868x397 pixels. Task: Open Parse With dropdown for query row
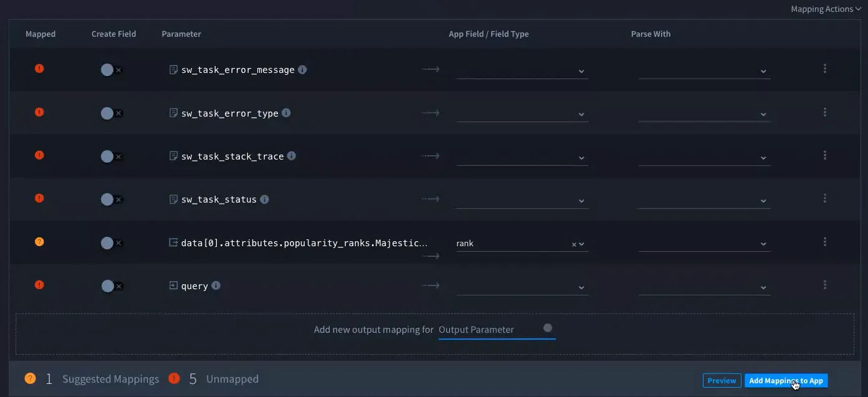click(x=704, y=287)
